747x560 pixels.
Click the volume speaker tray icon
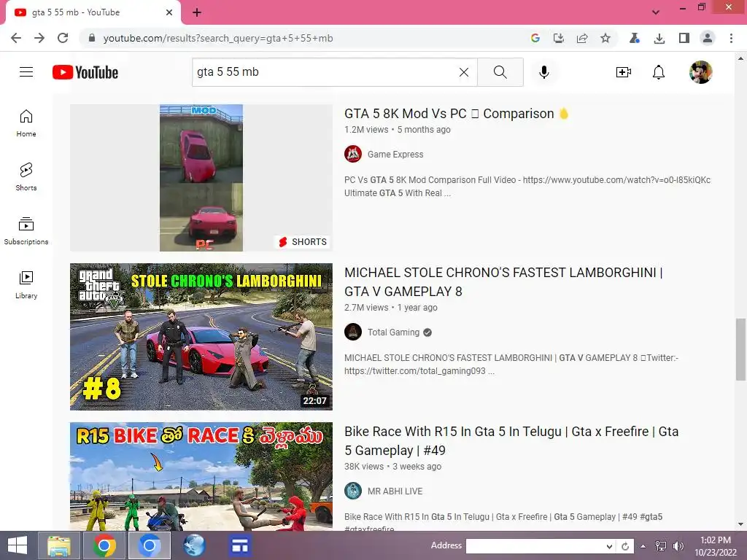678,546
